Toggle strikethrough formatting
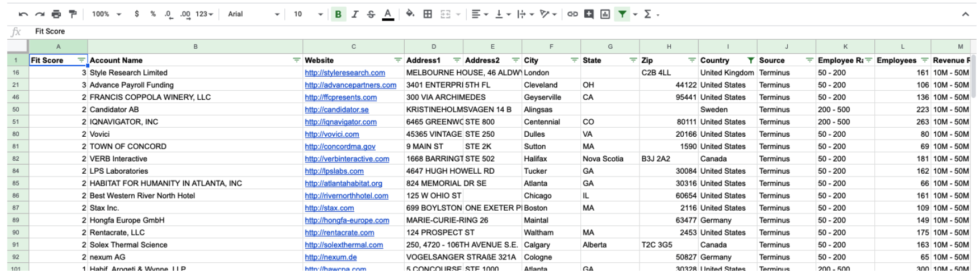 [x=371, y=14]
